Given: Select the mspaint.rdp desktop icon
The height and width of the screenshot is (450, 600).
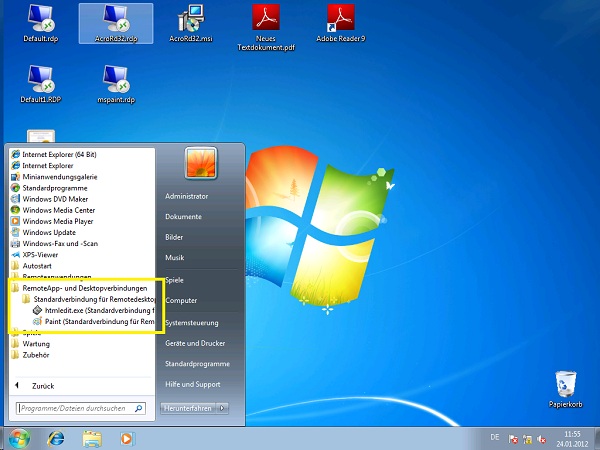Looking at the screenshot, I should click(116, 84).
